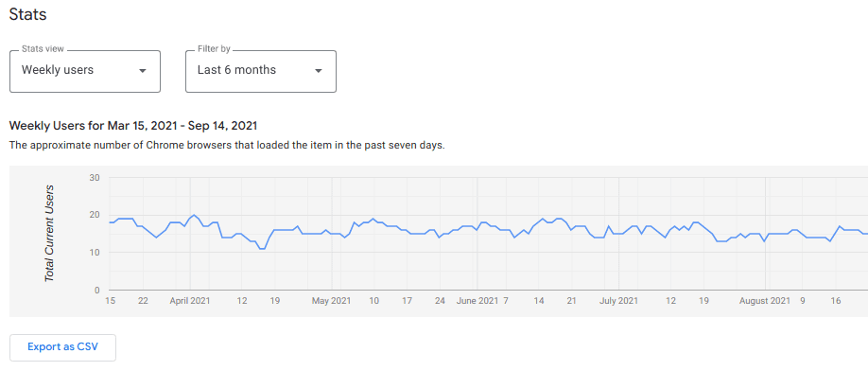Click the 10 value on y-axis
This screenshot has width=868, height=371.
[93, 253]
